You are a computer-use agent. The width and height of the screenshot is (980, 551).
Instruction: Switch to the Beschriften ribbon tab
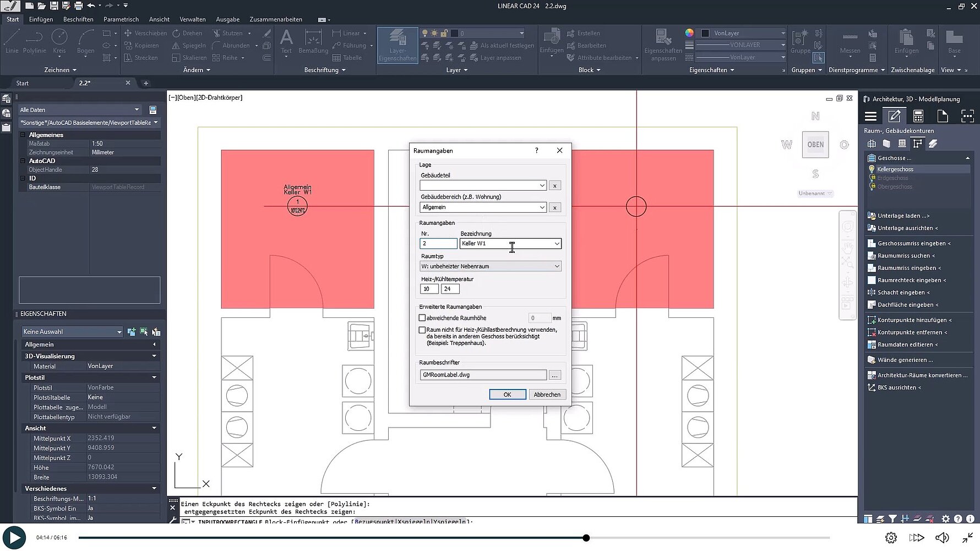78,19
